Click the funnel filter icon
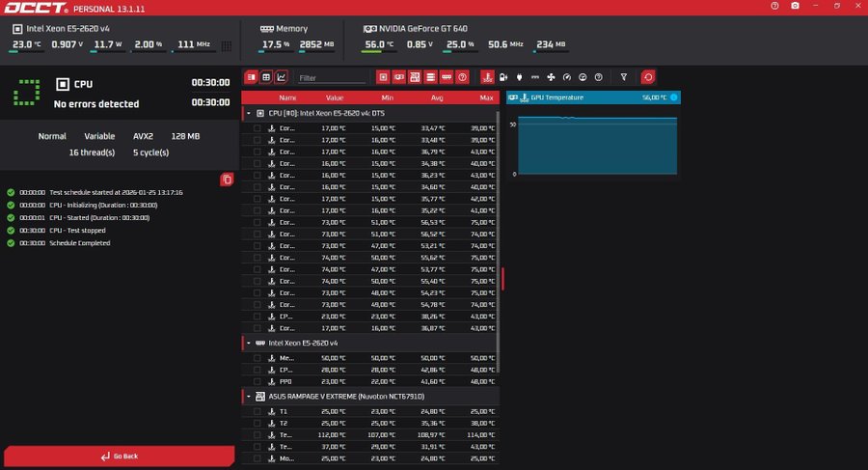This screenshot has height=470, width=868. tap(624, 77)
